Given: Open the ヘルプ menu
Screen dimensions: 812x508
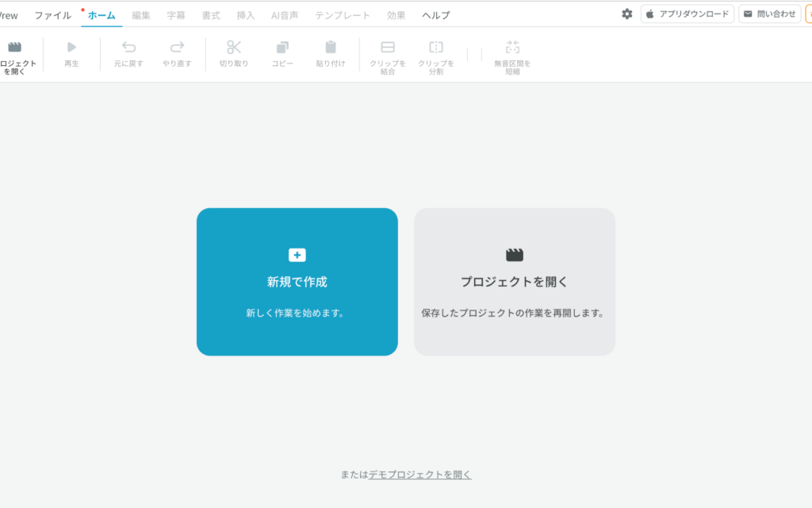Looking at the screenshot, I should (436, 15).
